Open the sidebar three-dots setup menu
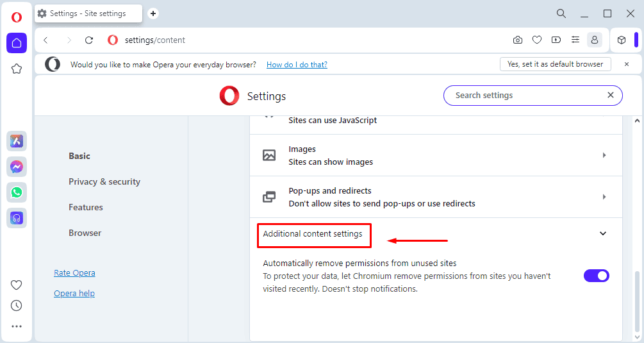This screenshot has height=343, width=644. point(17,326)
